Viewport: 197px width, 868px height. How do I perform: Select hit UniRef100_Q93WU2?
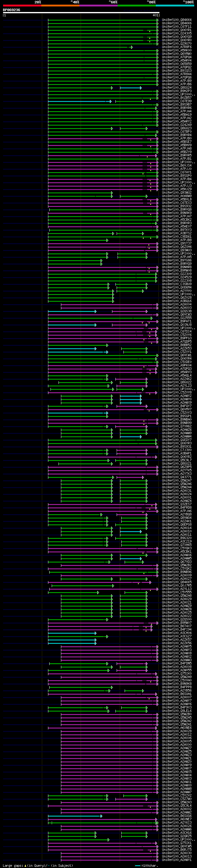177,192
